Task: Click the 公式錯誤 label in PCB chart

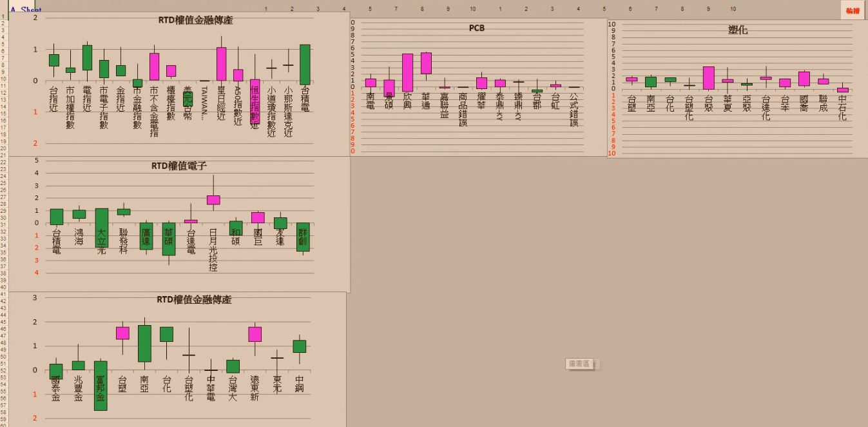Action: coord(574,109)
